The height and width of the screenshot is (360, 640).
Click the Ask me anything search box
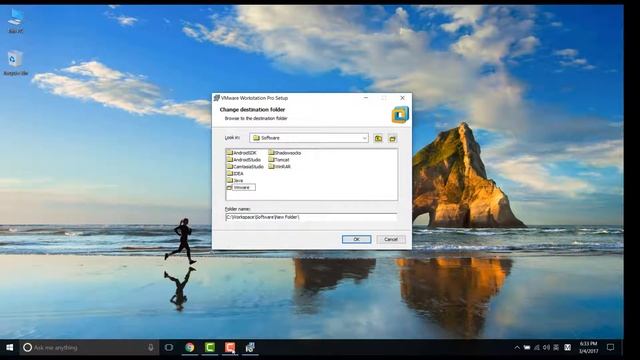(x=89, y=347)
